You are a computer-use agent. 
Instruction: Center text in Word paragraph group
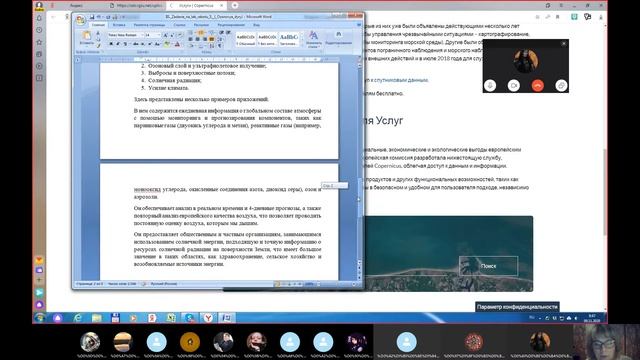point(198,39)
